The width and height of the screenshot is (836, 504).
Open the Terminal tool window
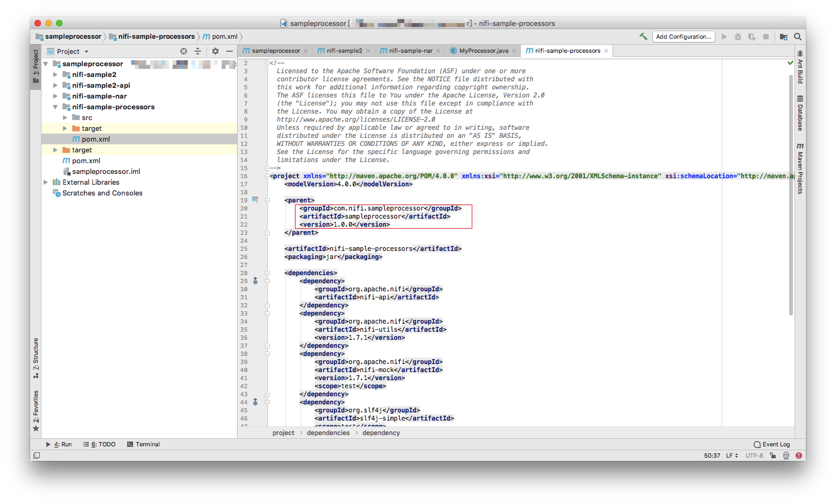tap(143, 444)
